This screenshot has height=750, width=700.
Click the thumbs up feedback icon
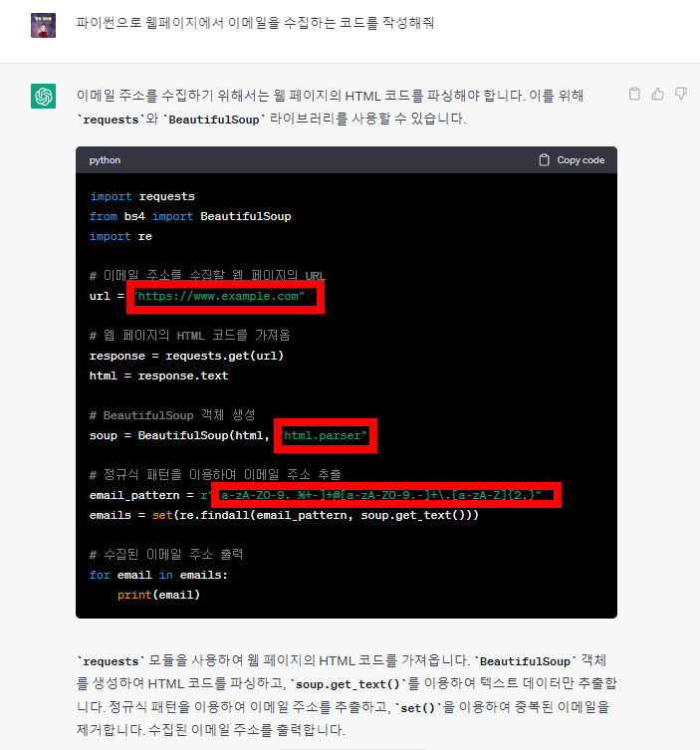pyautogui.click(x=657, y=94)
